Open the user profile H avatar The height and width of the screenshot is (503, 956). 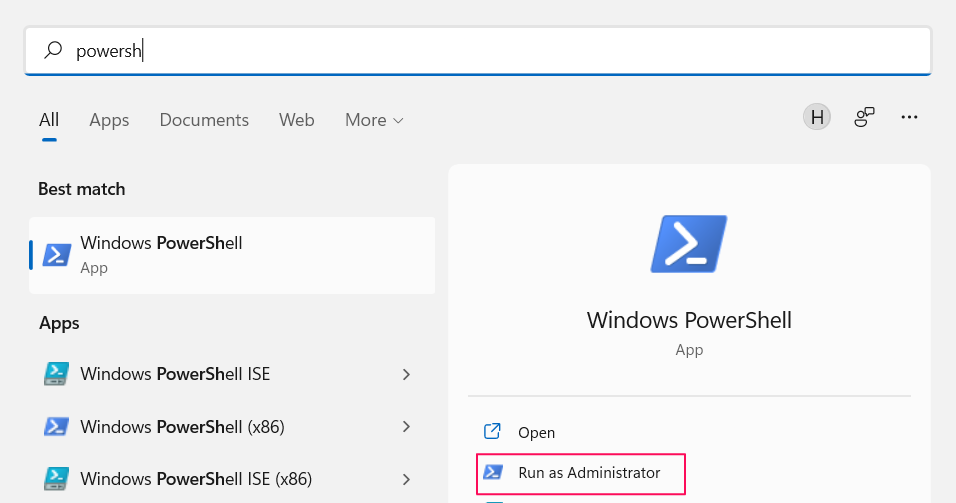coord(817,118)
